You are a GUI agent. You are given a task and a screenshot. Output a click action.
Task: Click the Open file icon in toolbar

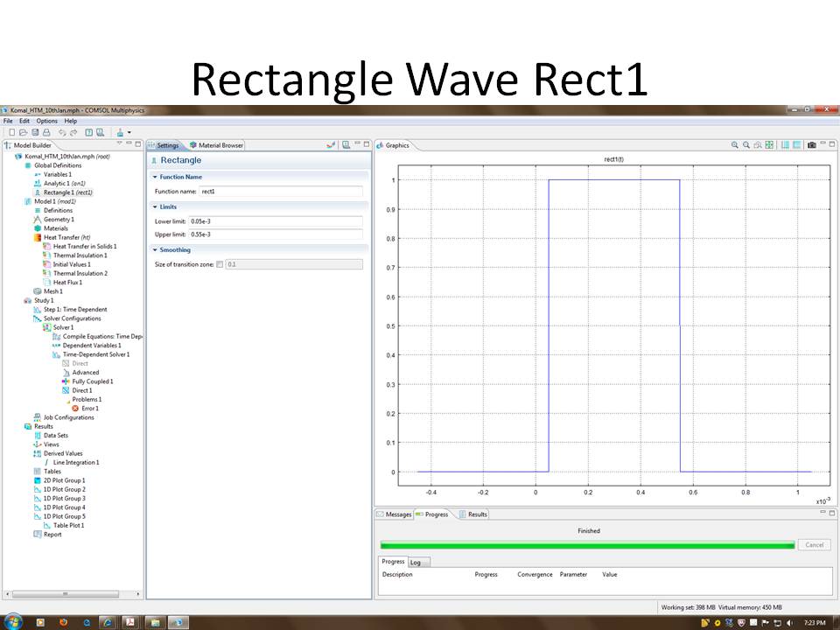coord(24,132)
